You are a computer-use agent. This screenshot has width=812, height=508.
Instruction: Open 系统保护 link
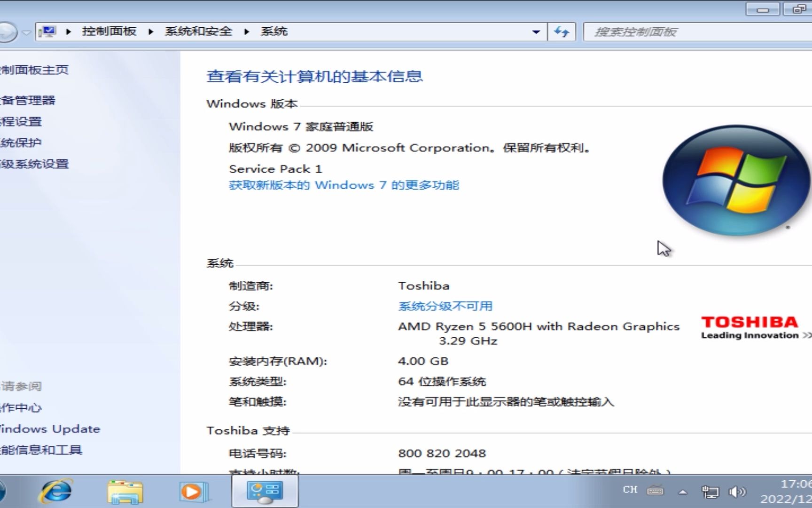(21, 143)
